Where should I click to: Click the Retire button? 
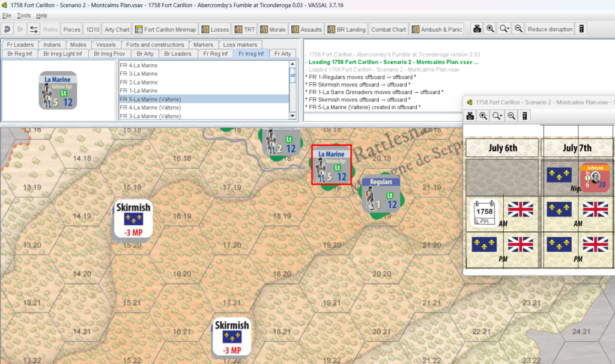[50, 29]
